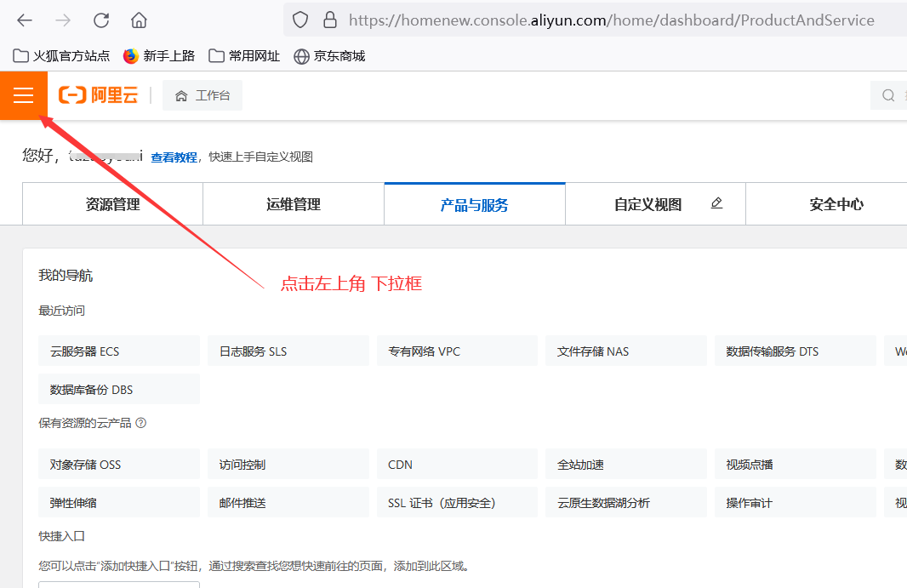Open 云服务器 ECS
The width and height of the screenshot is (907, 588).
(x=119, y=351)
